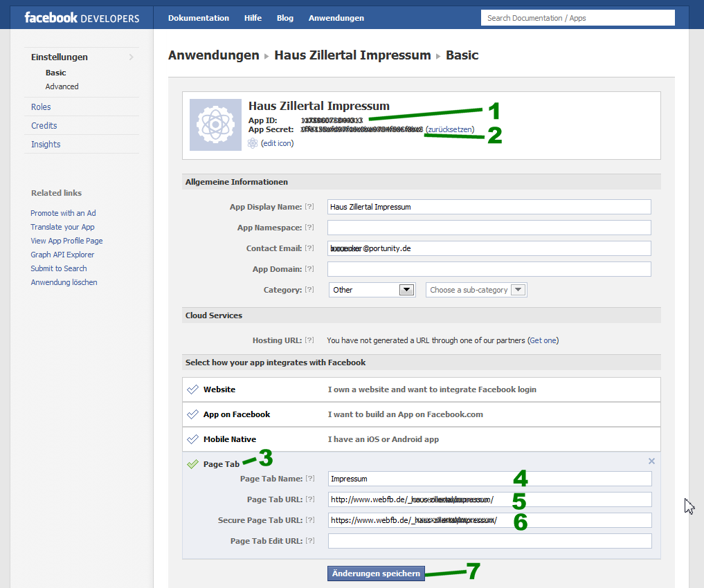Click the zurücksetzen link for App Secret
The width and height of the screenshot is (704, 588).
pos(450,129)
